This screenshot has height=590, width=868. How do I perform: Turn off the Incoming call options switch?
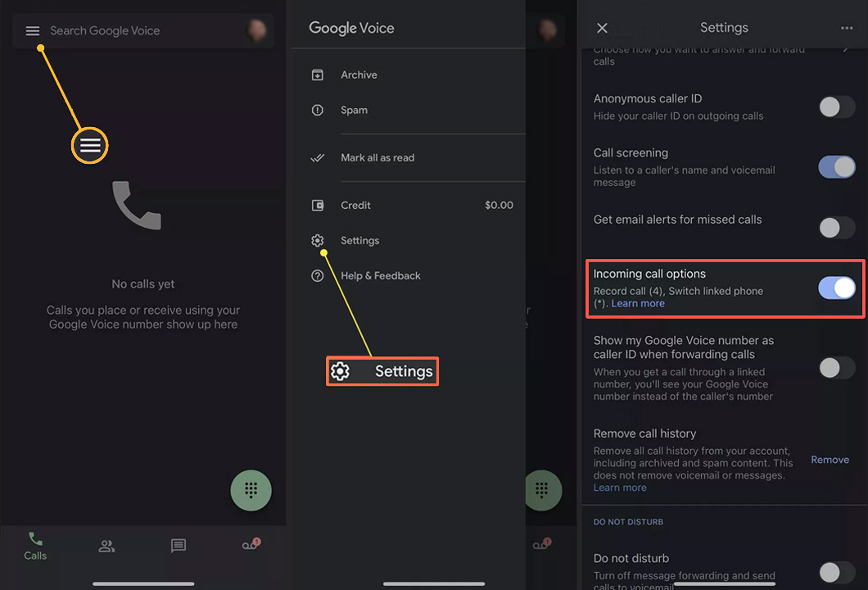point(836,288)
